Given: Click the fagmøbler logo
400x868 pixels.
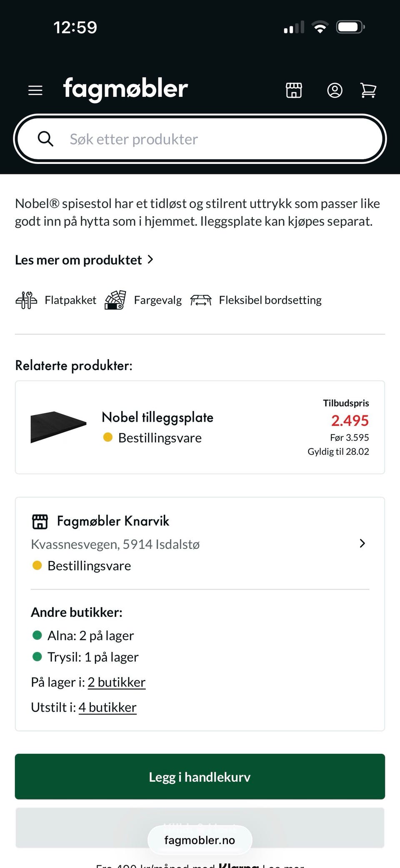Looking at the screenshot, I should tap(124, 88).
